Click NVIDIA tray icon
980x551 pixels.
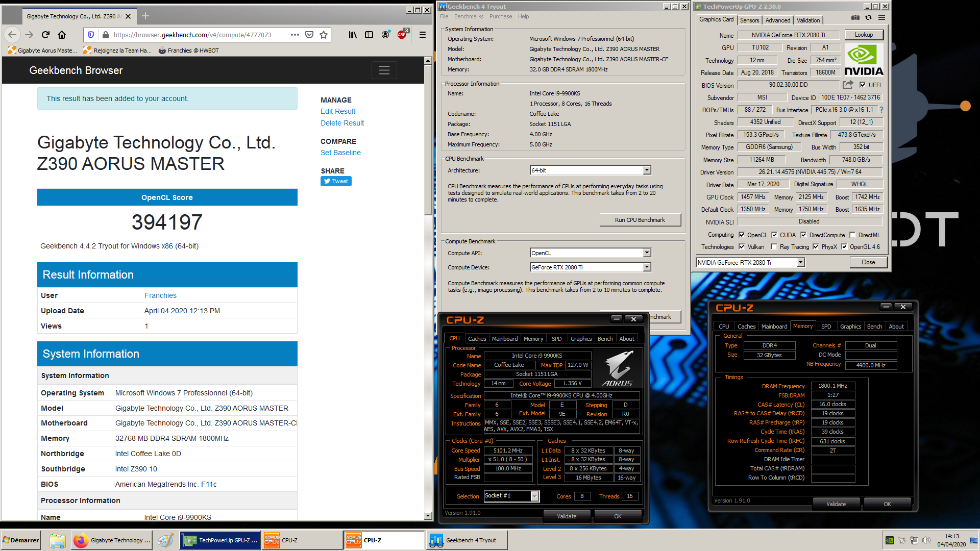click(890, 540)
